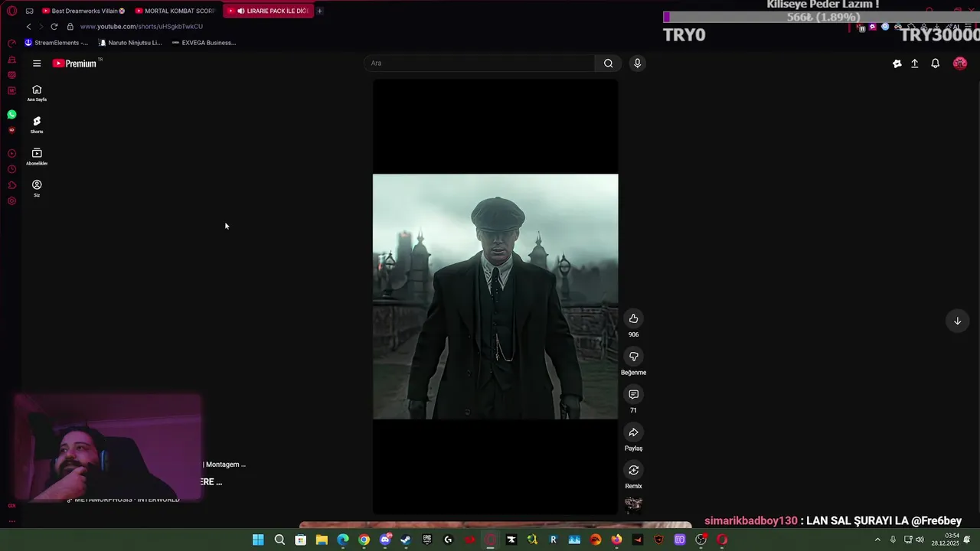Image resolution: width=980 pixels, height=551 pixels.
Task: Open the Opera sidebar player icon
Action: click(11, 153)
